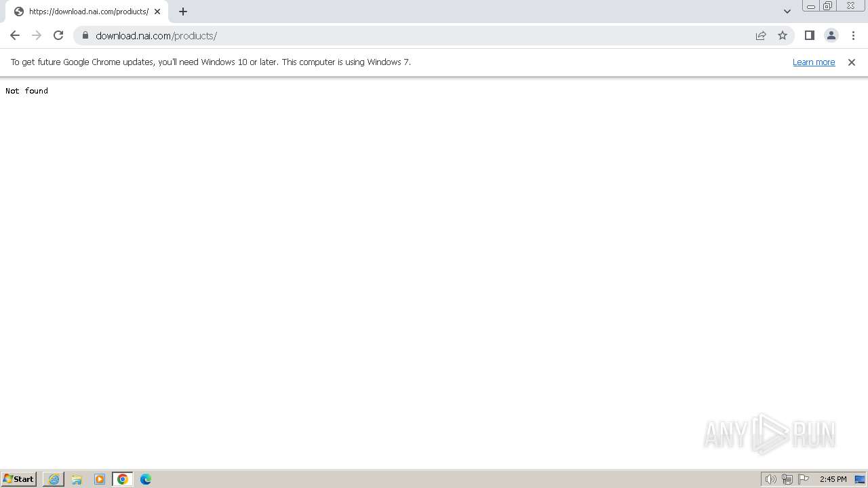Select the download.nai.com/products tab
Screen dimensions: 868x488
click(87, 12)
